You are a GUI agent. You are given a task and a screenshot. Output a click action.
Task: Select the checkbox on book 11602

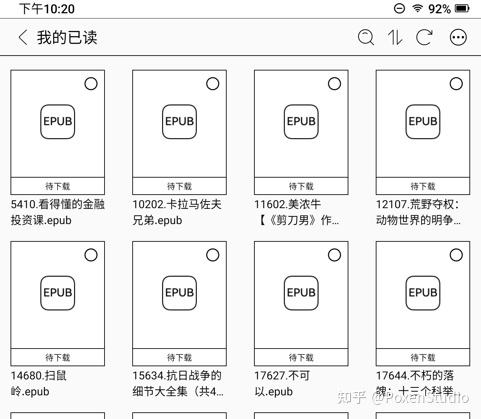[334, 84]
